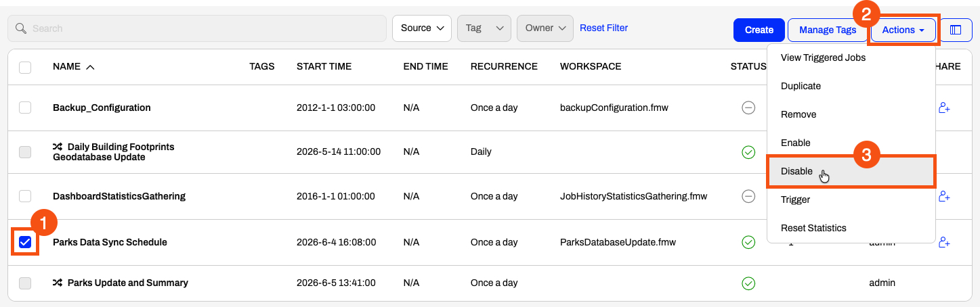The image size is (980, 307).
Task: Open the Parks Data Sync Schedule entry
Action: pos(110,242)
